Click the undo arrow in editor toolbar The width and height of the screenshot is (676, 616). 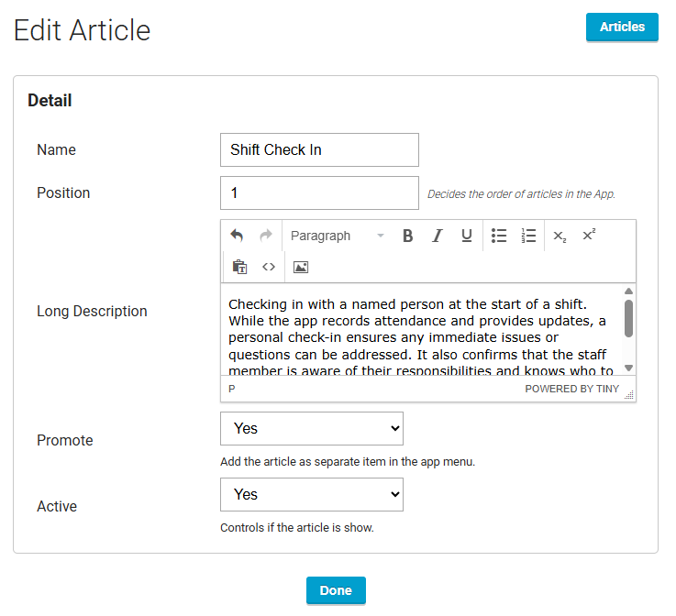coord(237,236)
